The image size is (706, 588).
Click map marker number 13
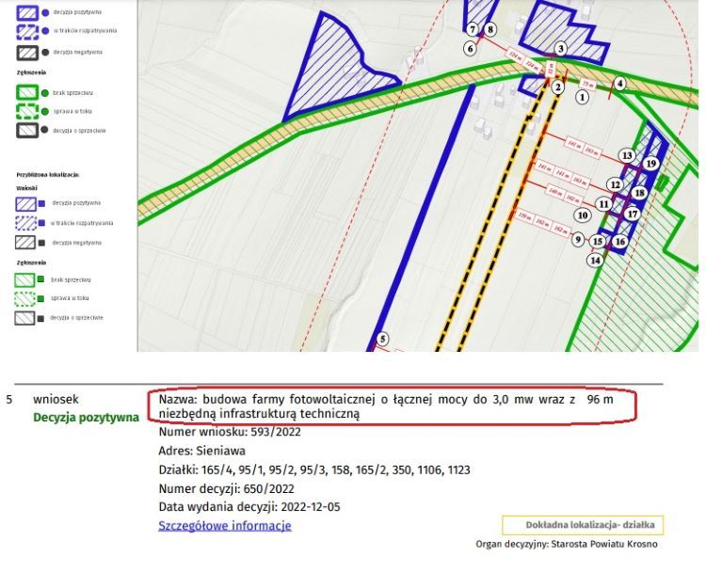tap(627, 154)
